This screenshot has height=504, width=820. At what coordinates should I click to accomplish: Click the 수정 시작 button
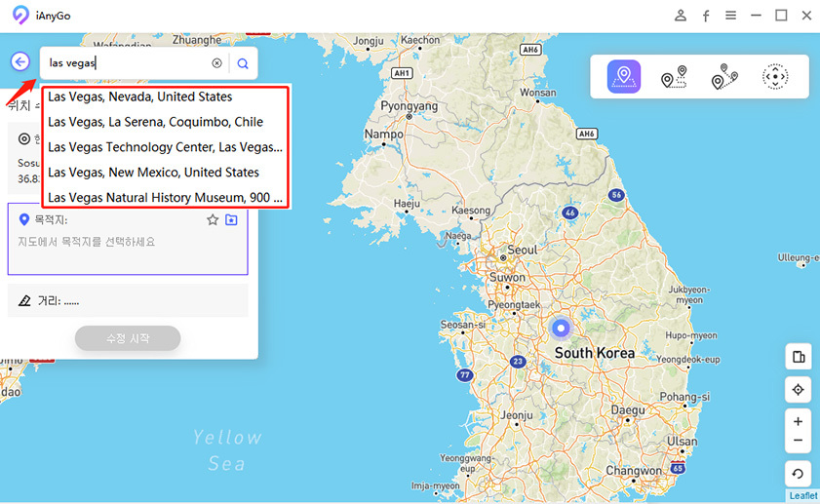click(x=128, y=338)
